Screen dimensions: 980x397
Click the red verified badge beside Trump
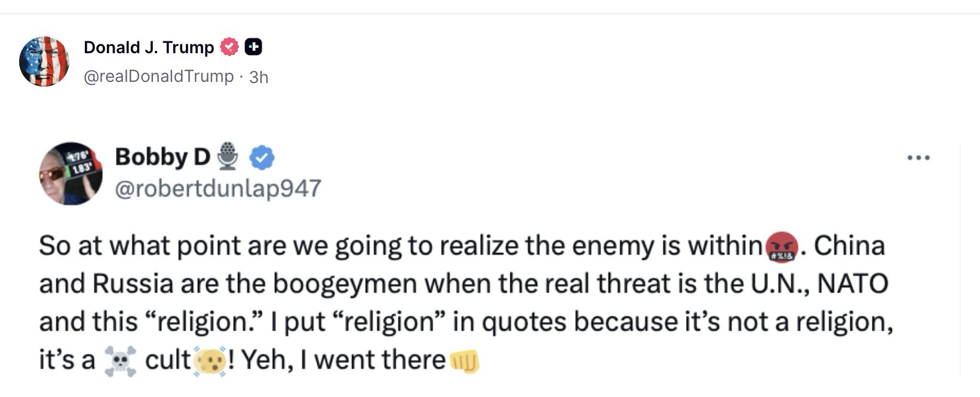pyautogui.click(x=229, y=47)
